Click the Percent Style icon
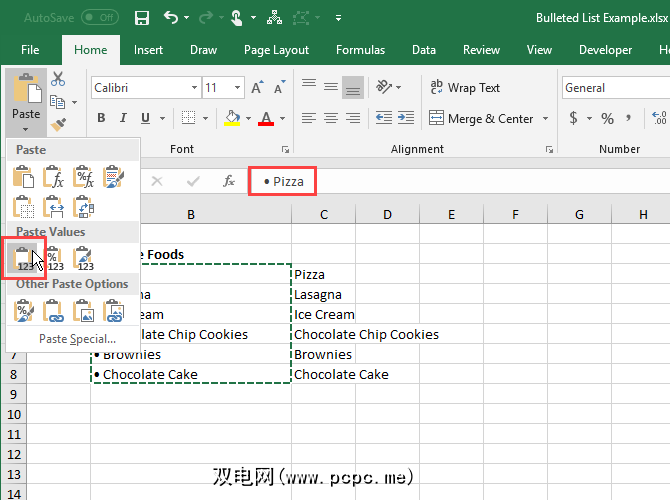The height and width of the screenshot is (500, 670). tap(607, 118)
